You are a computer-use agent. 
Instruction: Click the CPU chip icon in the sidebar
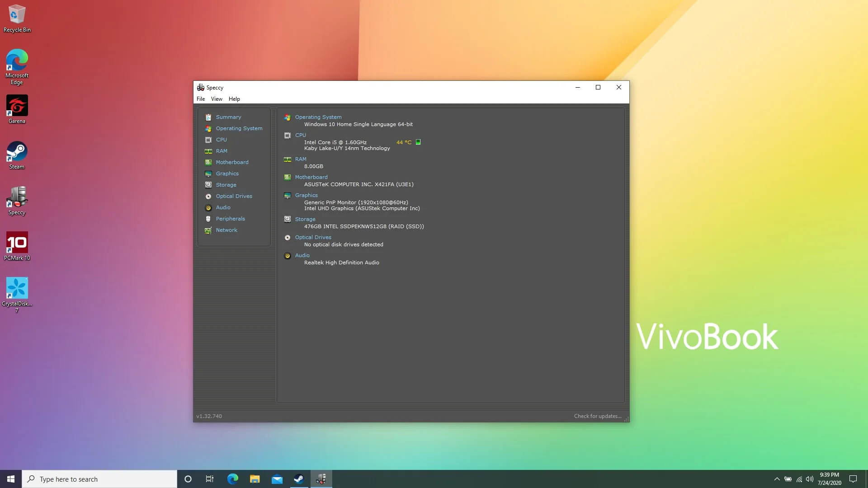(x=208, y=140)
